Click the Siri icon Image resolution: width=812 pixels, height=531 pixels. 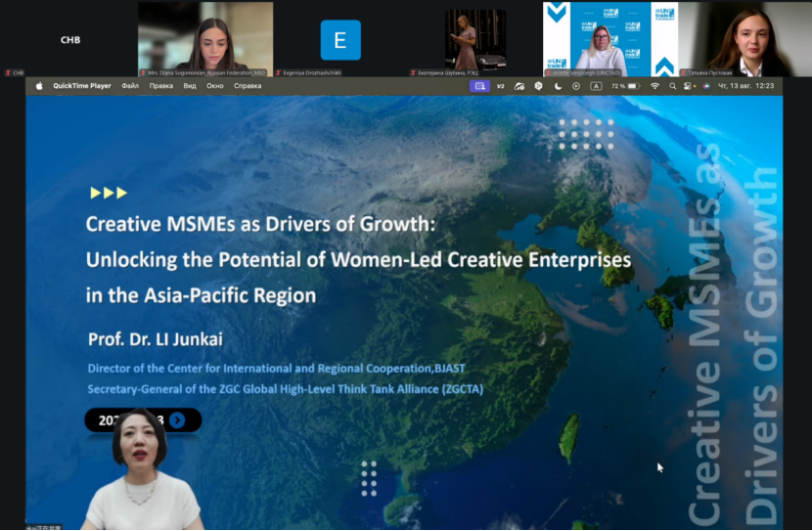pos(705,86)
